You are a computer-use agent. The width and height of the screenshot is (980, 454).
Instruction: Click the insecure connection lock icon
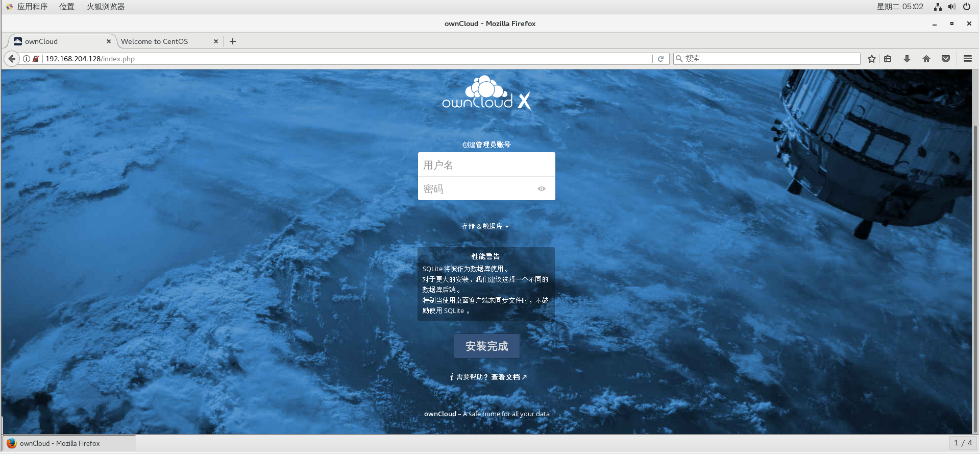pyautogui.click(x=36, y=59)
